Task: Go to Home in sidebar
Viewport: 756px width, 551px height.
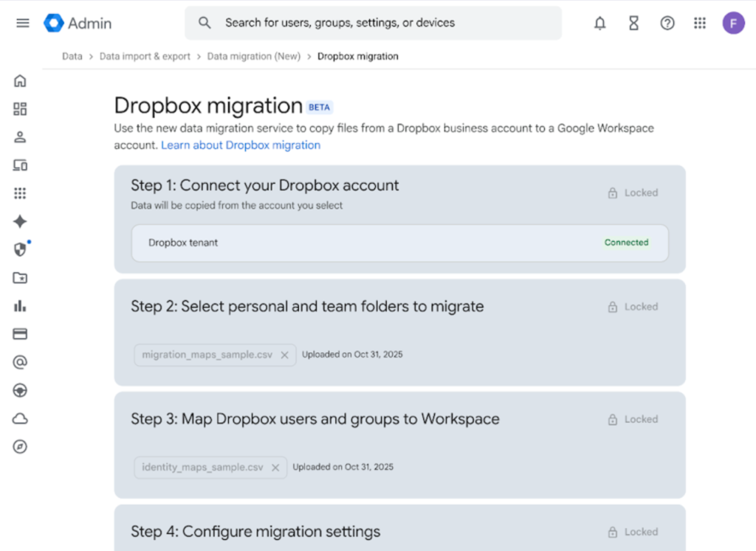Action: tap(20, 81)
